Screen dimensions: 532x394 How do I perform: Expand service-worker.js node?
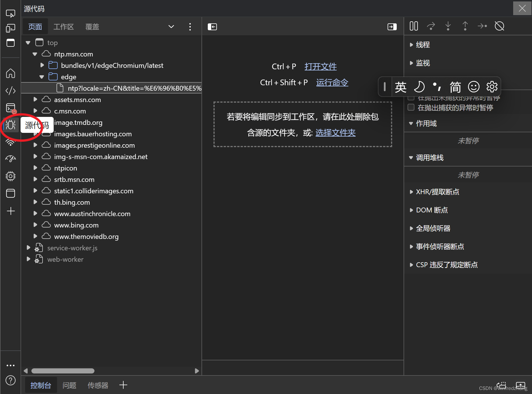coord(28,248)
